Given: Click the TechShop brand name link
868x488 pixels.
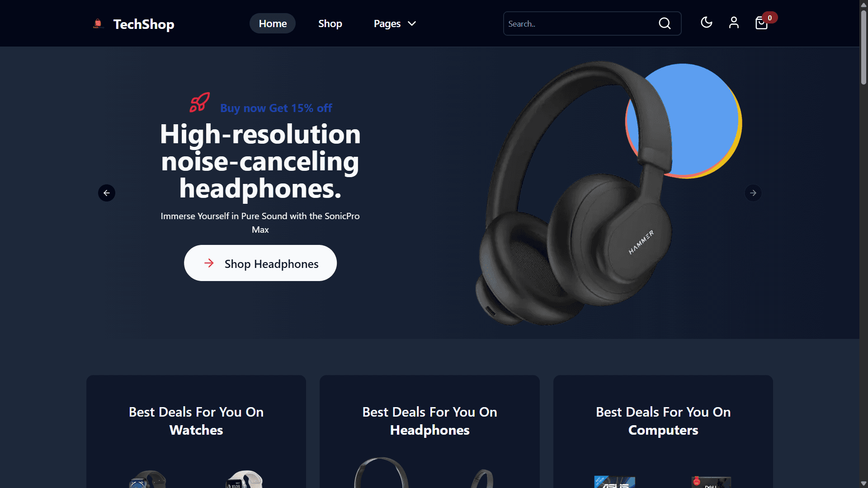Looking at the screenshot, I should coord(144,24).
